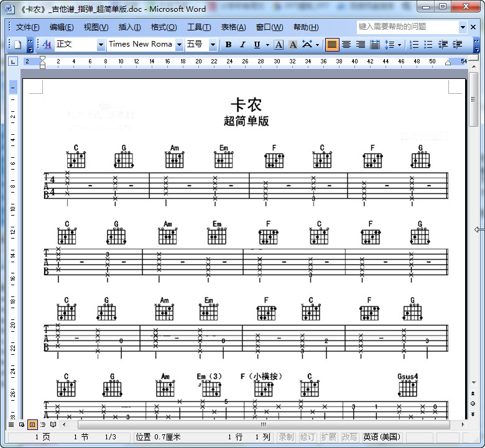The image size is (485, 448).
Task: Click the right indent marker on ruler
Action: (x=448, y=63)
